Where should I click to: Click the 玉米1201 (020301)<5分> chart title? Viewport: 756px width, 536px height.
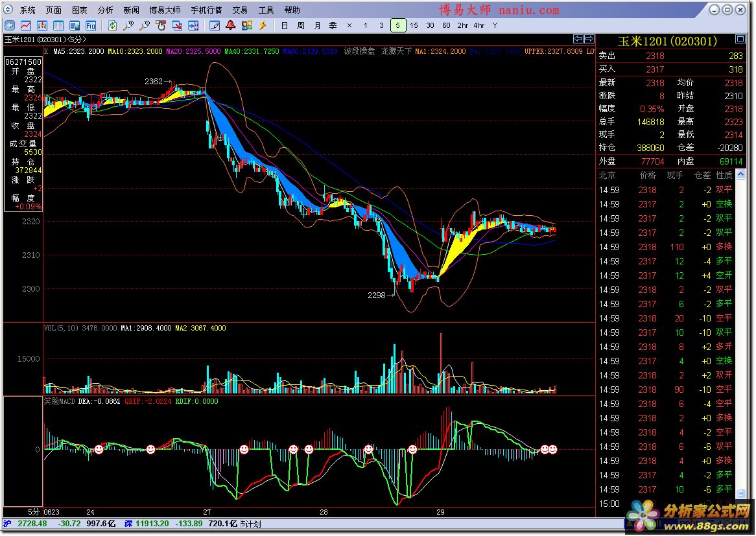click(x=45, y=40)
